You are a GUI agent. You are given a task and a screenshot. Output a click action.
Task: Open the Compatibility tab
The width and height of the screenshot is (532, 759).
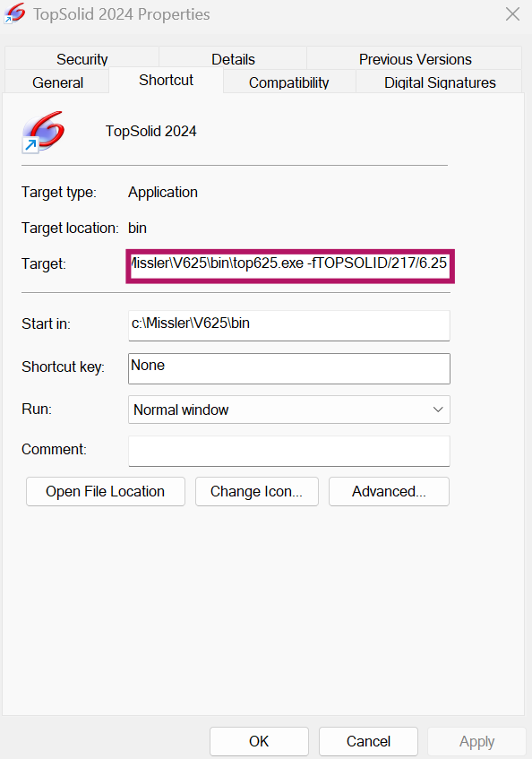(288, 82)
